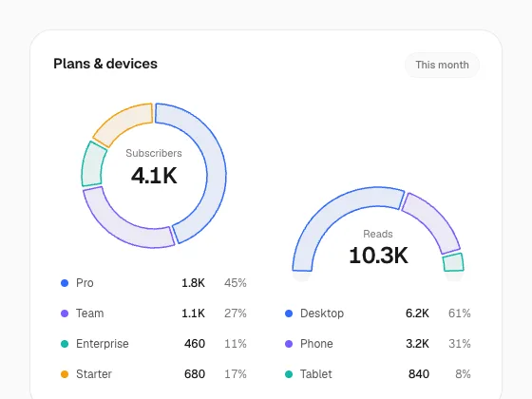
Task: Click the teal Tablet legend dot
Action: tap(289, 374)
